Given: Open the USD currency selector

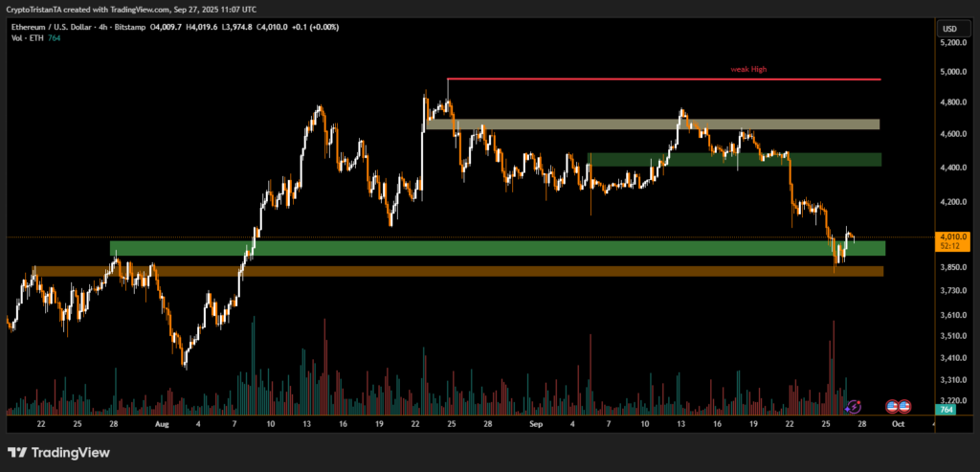Looking at the screenshot, I should pos(949,29).
